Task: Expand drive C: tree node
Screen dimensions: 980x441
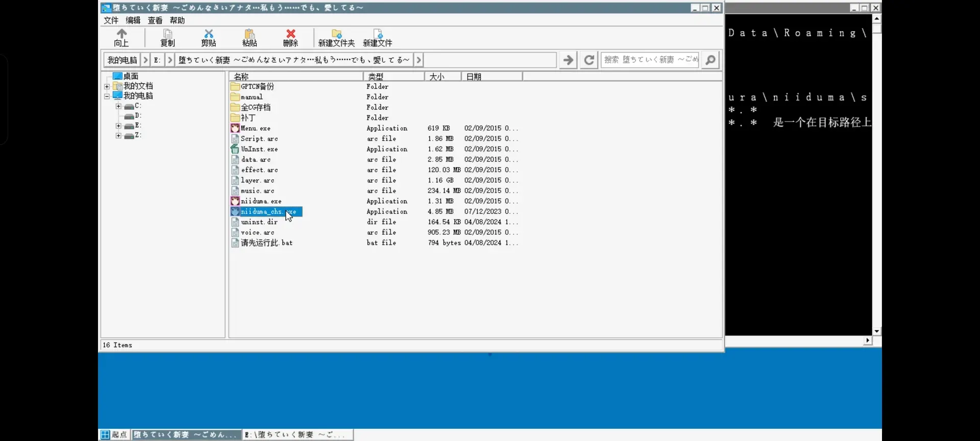Action: 118,106
